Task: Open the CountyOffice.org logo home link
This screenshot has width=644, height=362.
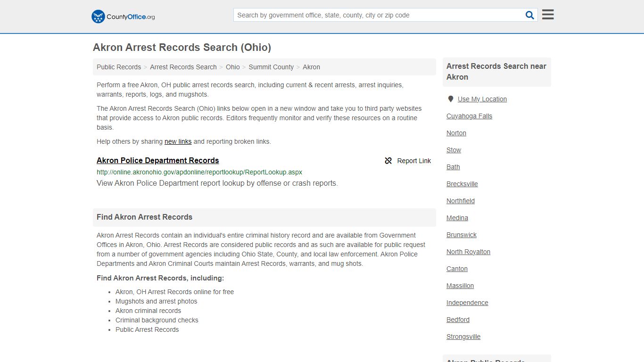Action: coord(123,16)
